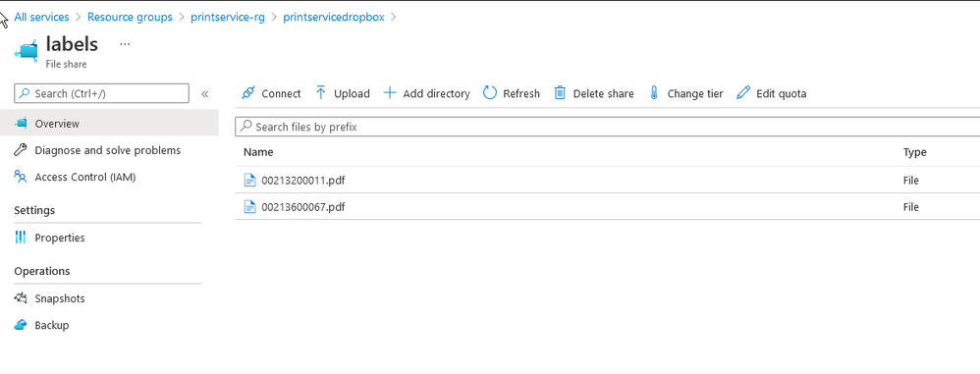Click the file icon for 00213200011.pdf
This screenshot has height=374, width=980.
[x=250, y=181]
